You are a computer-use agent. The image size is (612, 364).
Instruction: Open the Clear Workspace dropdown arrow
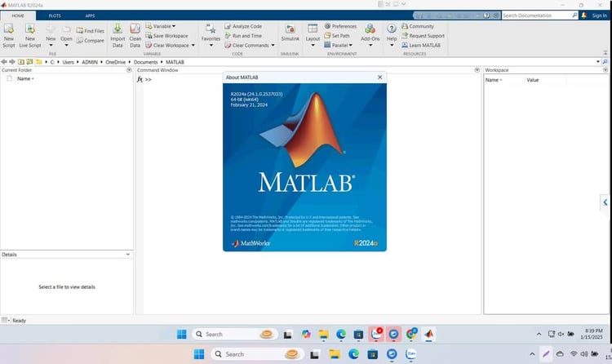tap(193, 46)
